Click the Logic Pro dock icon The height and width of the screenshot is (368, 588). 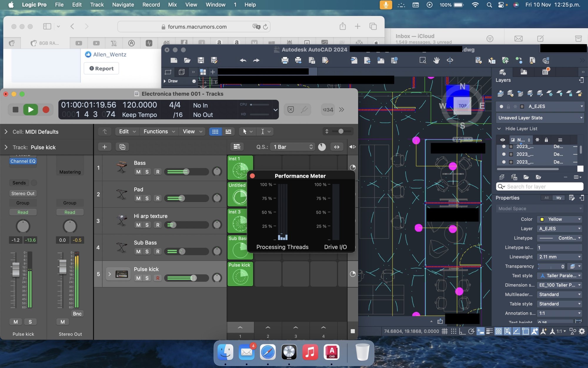289,352
